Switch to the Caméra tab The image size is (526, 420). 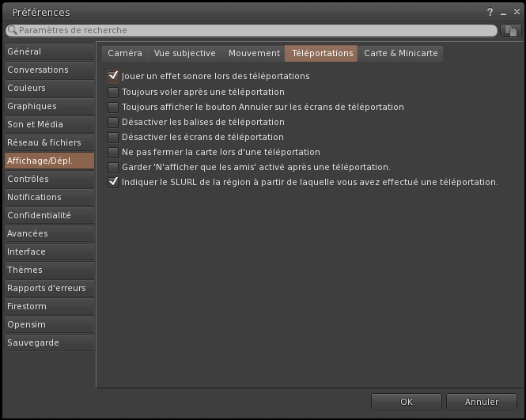pos(125,53)
